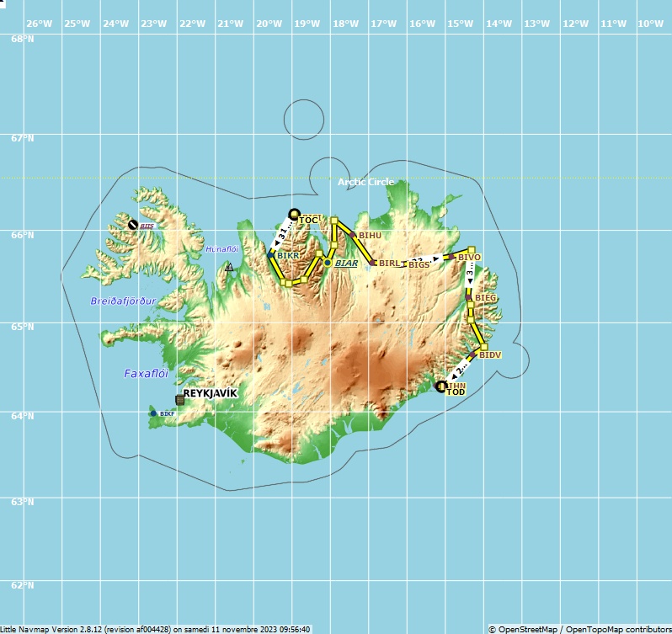Select the BIKF label
Screen dimensions: 672x634
[x=167, y=413]
